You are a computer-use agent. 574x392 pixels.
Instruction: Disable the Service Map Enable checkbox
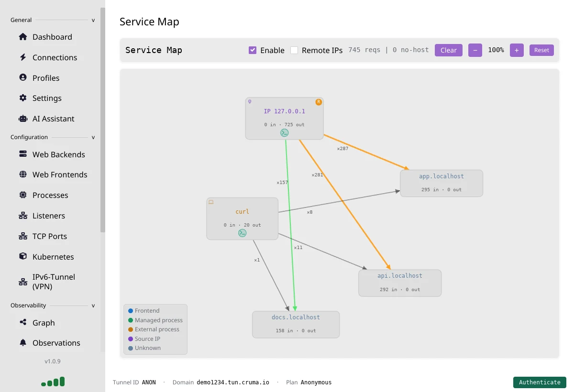pos(253,50)
